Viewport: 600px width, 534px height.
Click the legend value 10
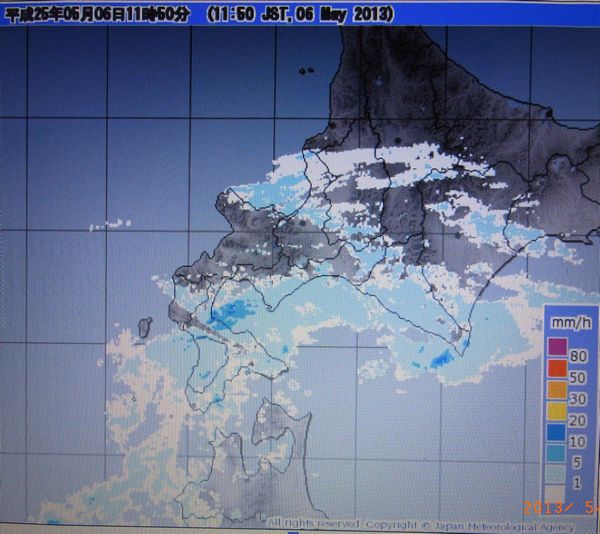pos(578,442)
